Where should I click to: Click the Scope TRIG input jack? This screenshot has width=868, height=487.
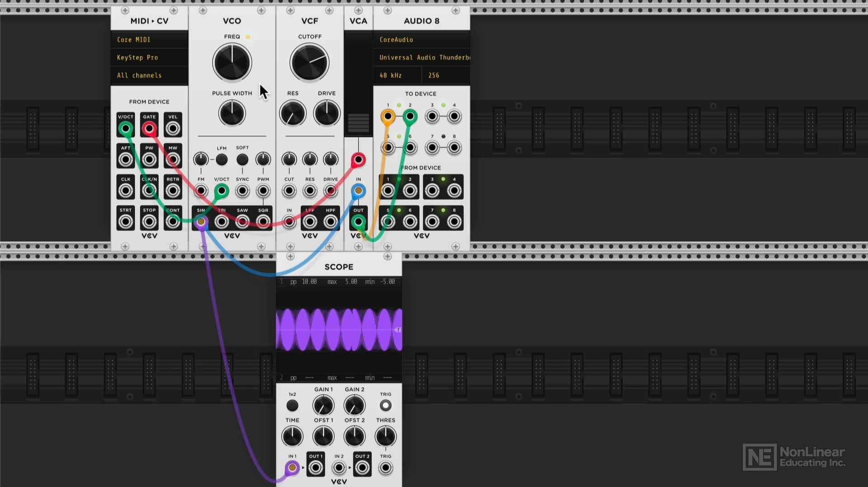pos(386,468)
